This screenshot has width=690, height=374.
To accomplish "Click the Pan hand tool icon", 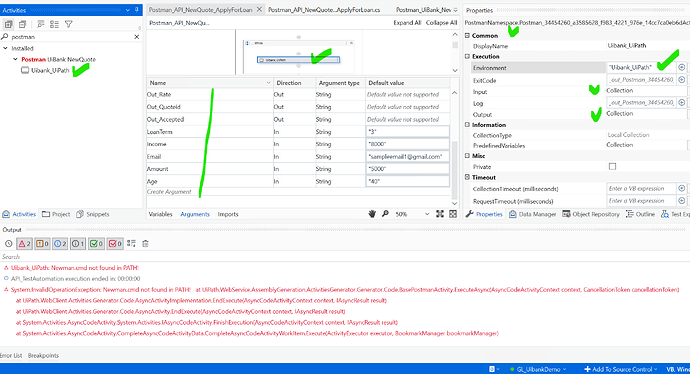I will 372,214.
